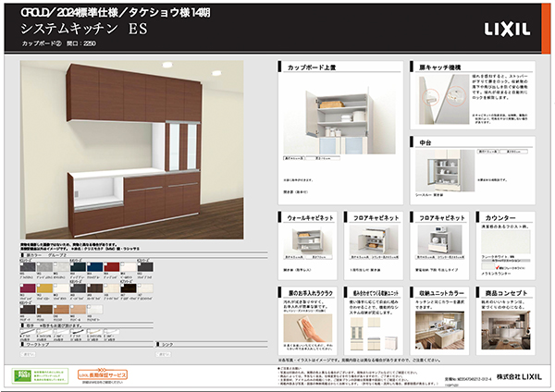Pick the pale peach wood swatch in third row

click(78, 310)
